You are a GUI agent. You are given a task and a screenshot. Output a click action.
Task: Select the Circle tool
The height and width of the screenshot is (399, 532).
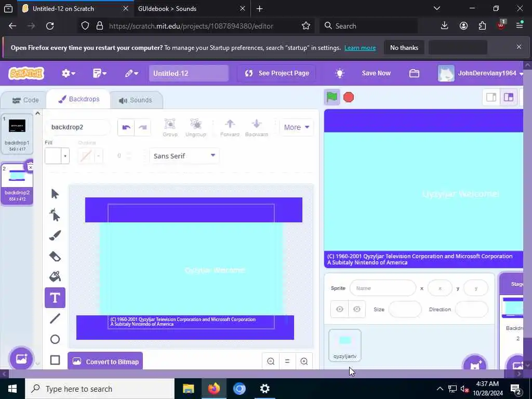55,339
